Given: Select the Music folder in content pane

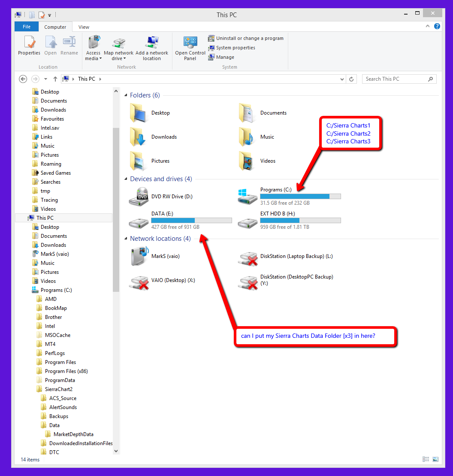Looking at the screenshot, I should [x=257, y=137].
